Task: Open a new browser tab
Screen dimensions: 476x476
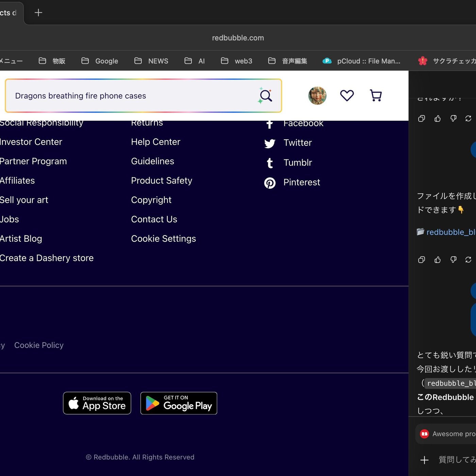Action: (x=38, y=13)
